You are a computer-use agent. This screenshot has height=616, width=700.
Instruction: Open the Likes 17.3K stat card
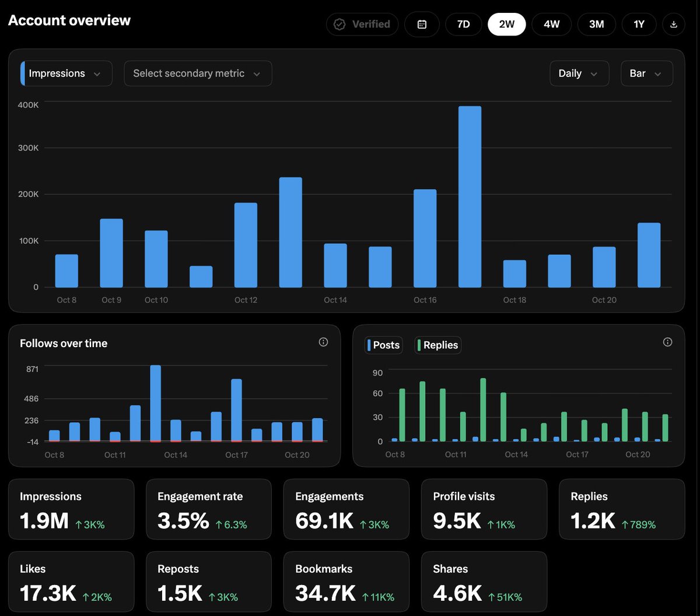pyautogui.click(x=71, y=582)
